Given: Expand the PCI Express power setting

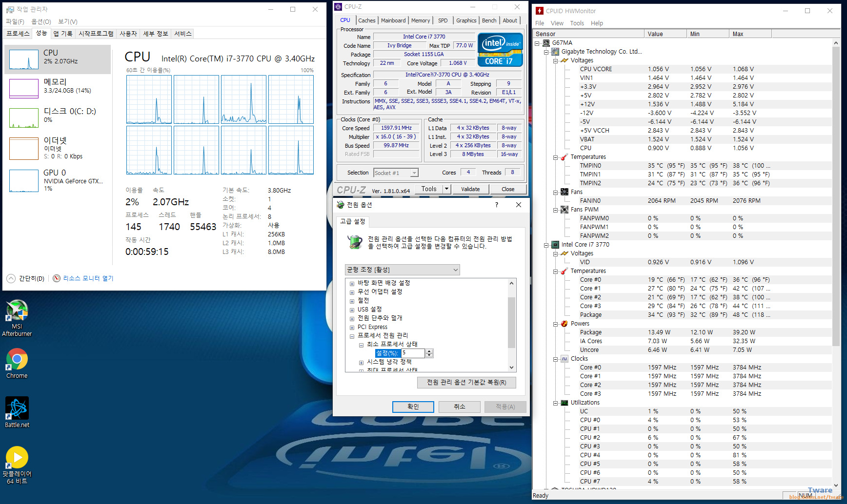Looking at the screenshot, I should click(x=352, y=327).
